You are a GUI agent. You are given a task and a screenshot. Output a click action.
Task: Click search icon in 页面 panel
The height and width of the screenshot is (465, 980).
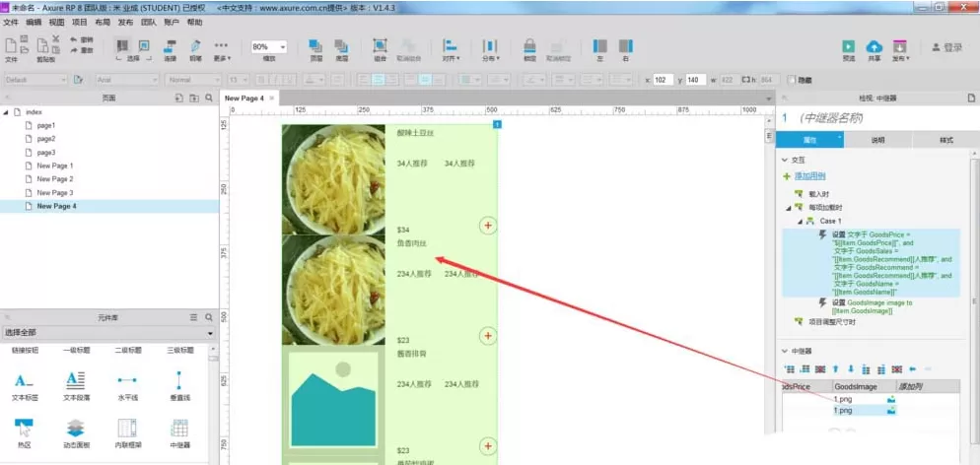point(209,98)
